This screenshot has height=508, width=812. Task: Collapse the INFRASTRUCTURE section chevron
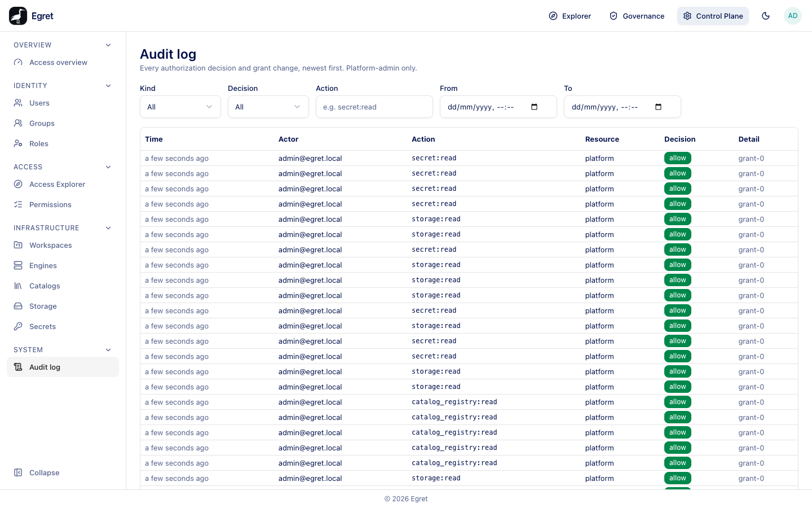(108, 228)
